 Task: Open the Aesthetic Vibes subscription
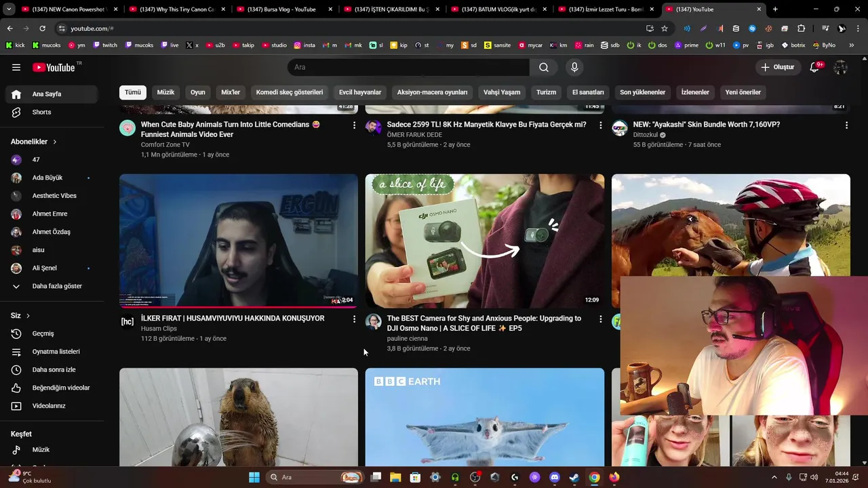(52, 196)
